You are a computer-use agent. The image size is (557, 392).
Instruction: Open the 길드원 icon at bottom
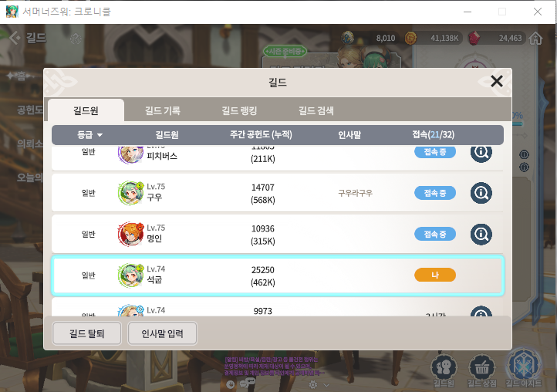(x=444, y=368)
